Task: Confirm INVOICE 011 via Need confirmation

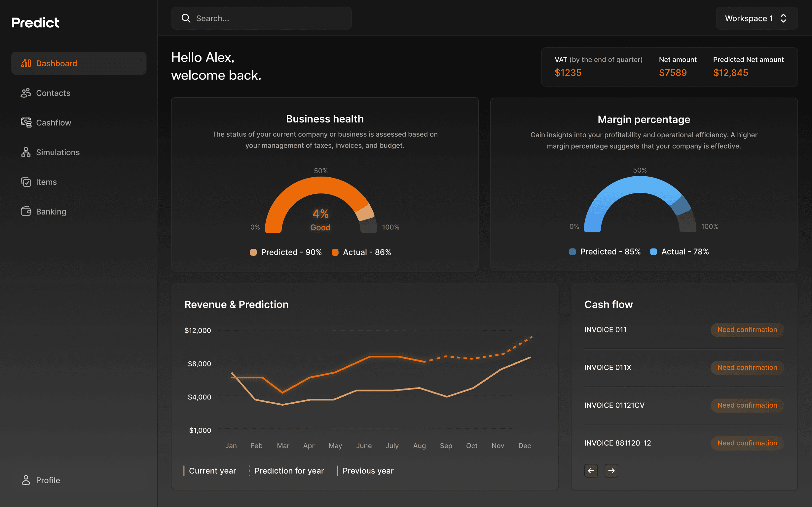Action: tap(747, 330)
